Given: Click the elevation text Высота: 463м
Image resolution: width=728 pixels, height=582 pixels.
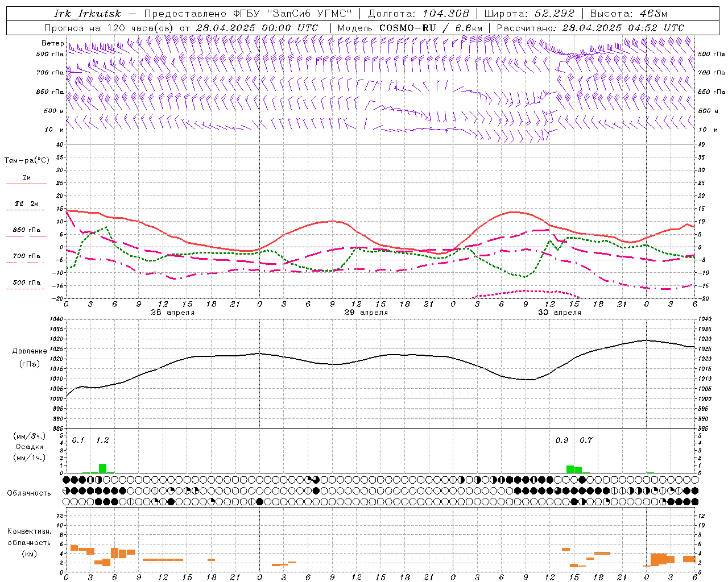Looking at the screenshot, I should [x=628, y=14].
